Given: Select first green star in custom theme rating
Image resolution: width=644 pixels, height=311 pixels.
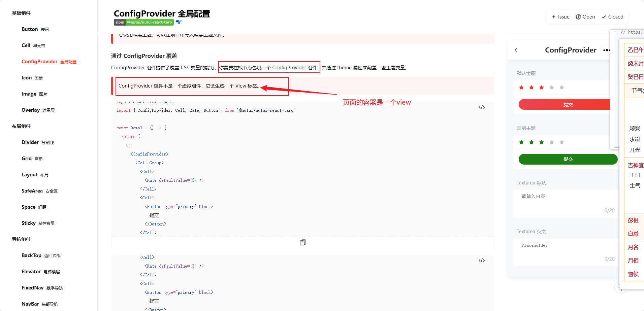Looking at the screenshot, I should click(x=521, y=142).
